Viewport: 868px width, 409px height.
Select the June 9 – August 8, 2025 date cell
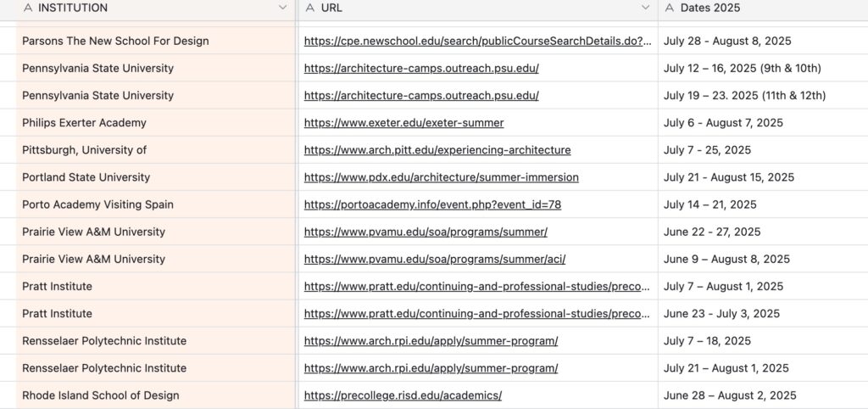(x=763, y=259)
